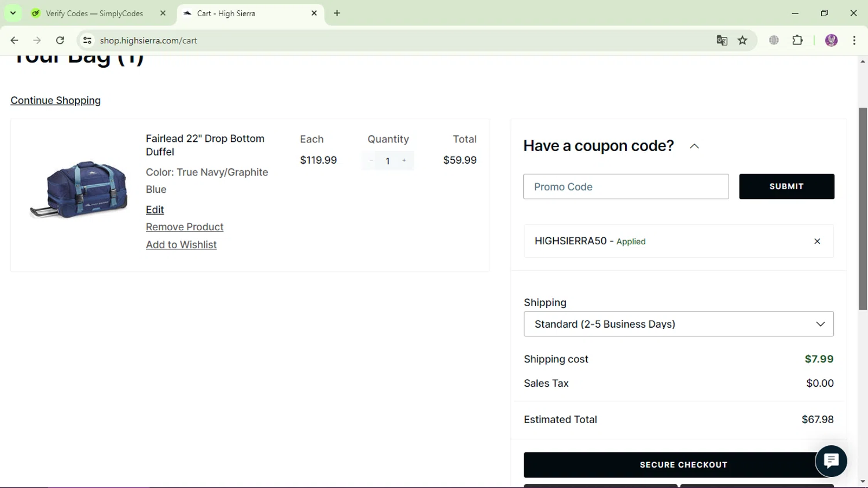Image resolution: width=868 pixels, height=488 pixels.
Task: Open the Shipping method dropdown
Action: [x=678, y=324]
